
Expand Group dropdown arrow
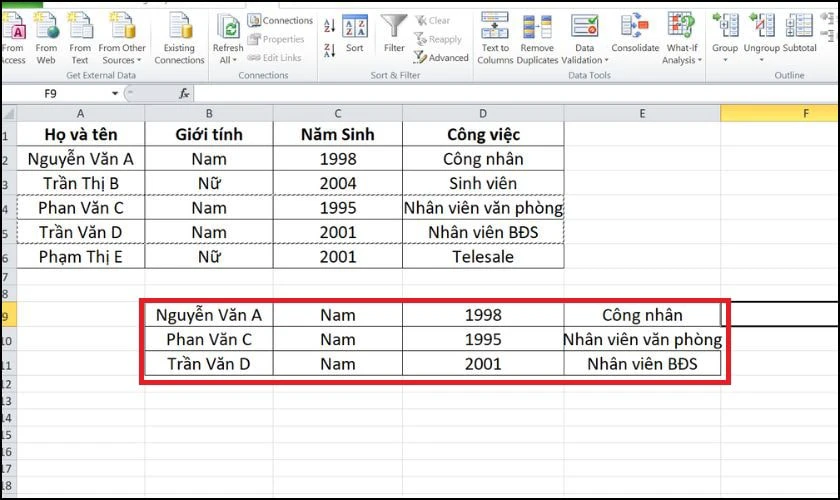(725, 60)
